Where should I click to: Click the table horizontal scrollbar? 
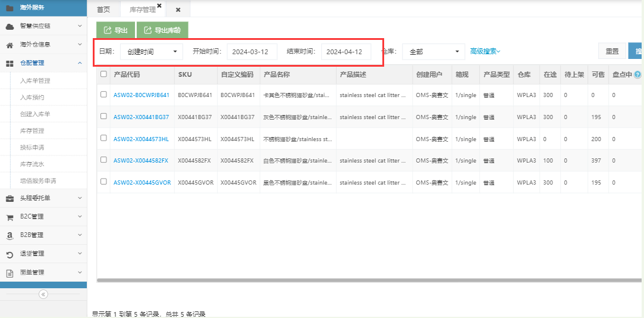[x=369, y=280]
